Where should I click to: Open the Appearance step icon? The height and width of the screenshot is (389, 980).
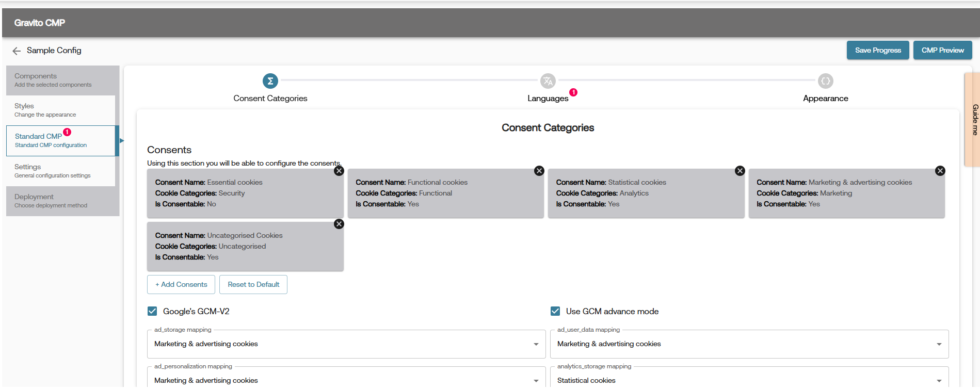coord(825,81)
